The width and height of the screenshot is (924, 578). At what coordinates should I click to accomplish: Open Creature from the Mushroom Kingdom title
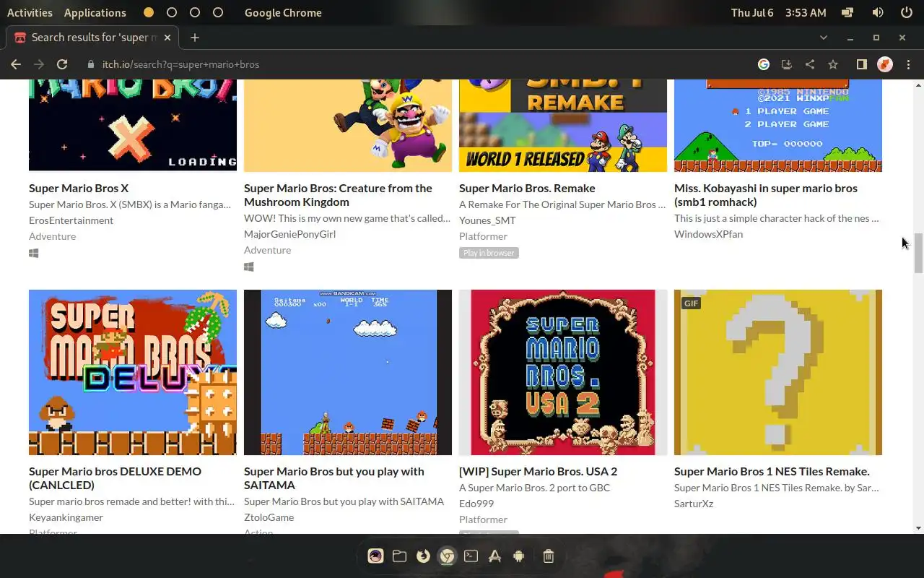coord(338,195)
